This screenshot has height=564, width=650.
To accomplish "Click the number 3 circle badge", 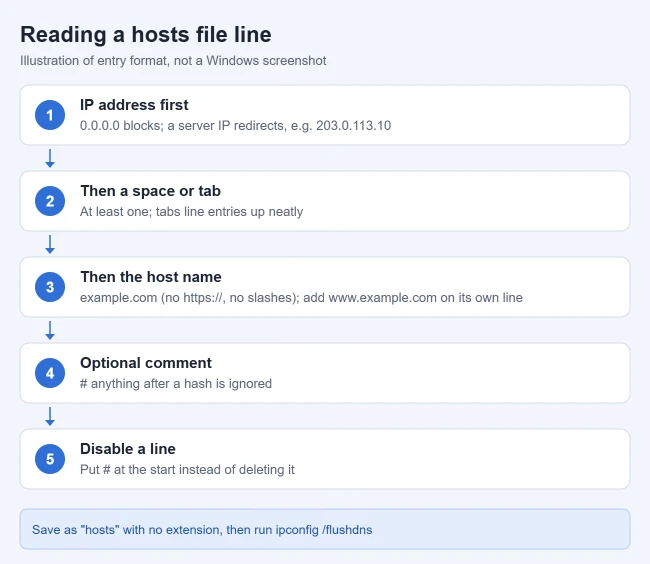I will pyautogui.click(x=50, y=287).
